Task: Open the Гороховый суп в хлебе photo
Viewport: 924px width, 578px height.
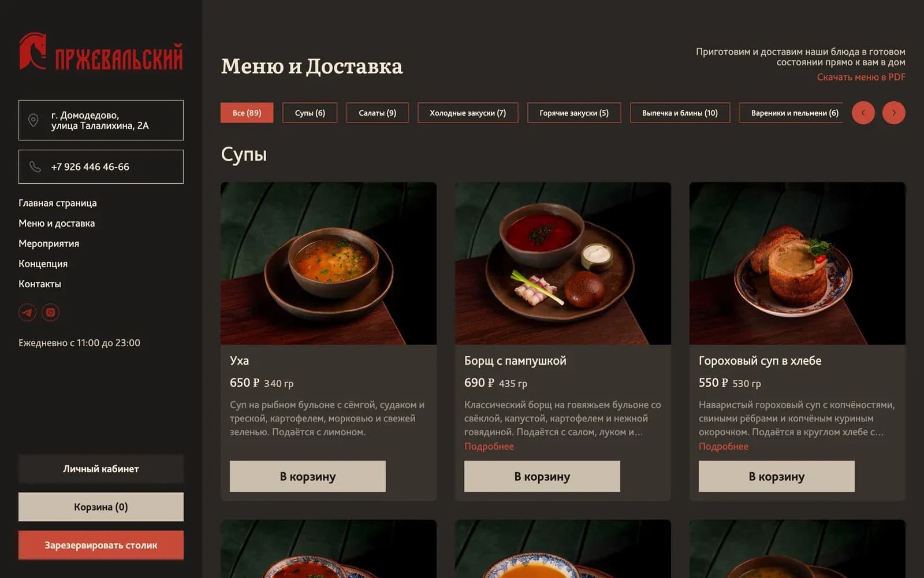Action: [x=798, y=264]
